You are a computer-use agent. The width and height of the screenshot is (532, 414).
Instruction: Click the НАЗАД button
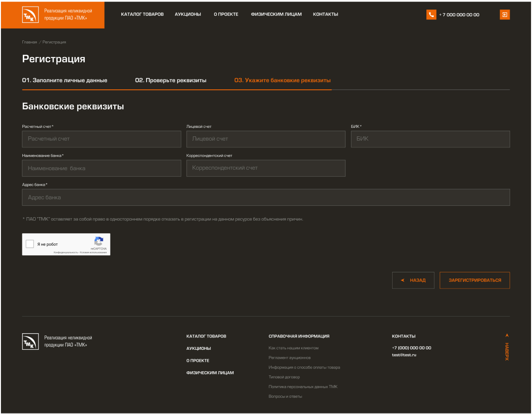413,280
